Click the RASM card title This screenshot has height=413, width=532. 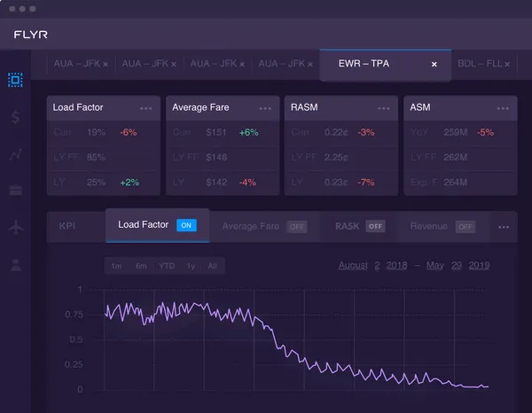[x=304, y=107]
